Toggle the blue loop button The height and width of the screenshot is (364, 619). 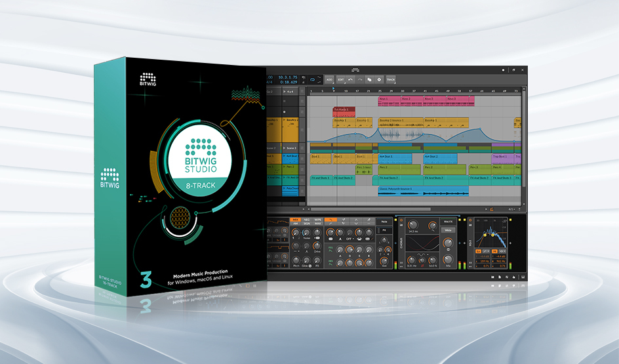pos(312,80)
